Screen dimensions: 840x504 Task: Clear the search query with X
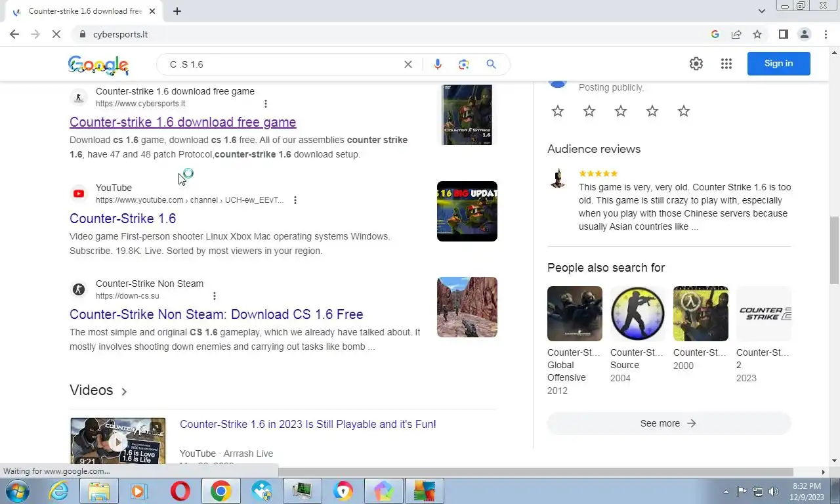pyautogui.click(x=408, y=64)
